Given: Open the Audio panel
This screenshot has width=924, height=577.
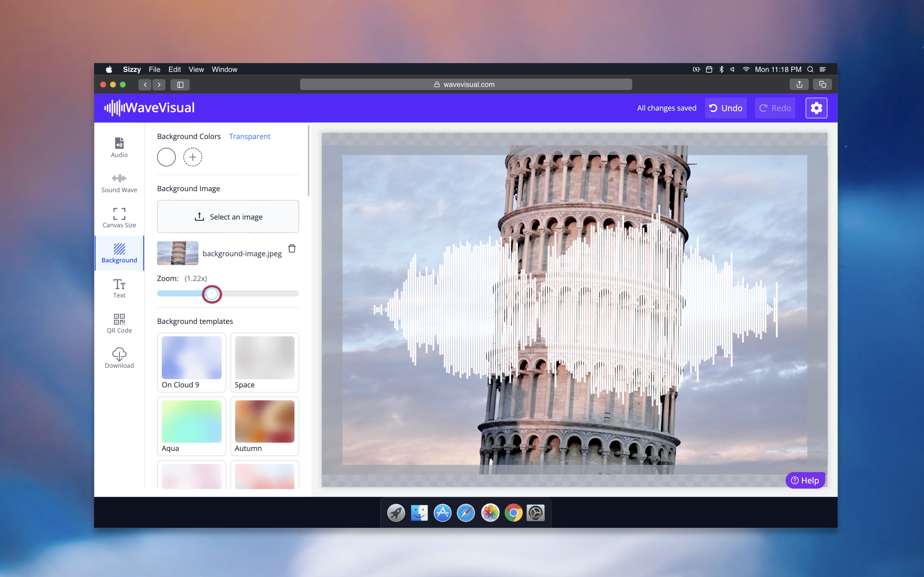Looking at the screenshot, I should (119, 147).
